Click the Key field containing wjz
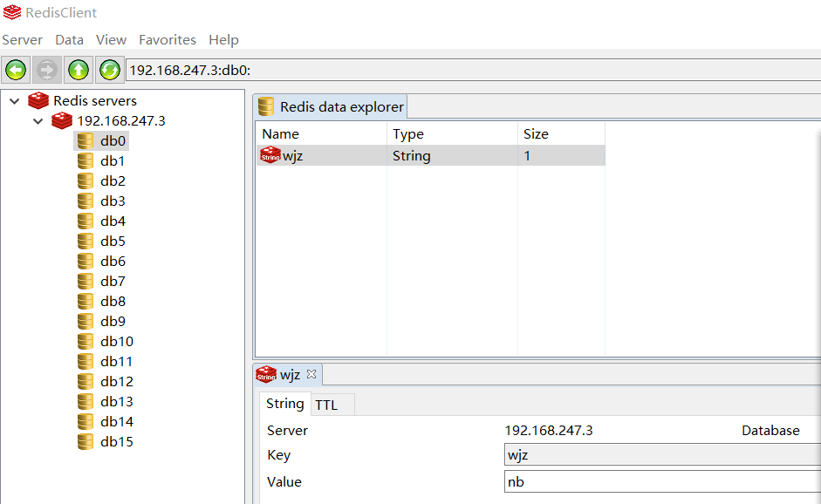The width and height of the screenshot is (821, 504). click(662, 455)
